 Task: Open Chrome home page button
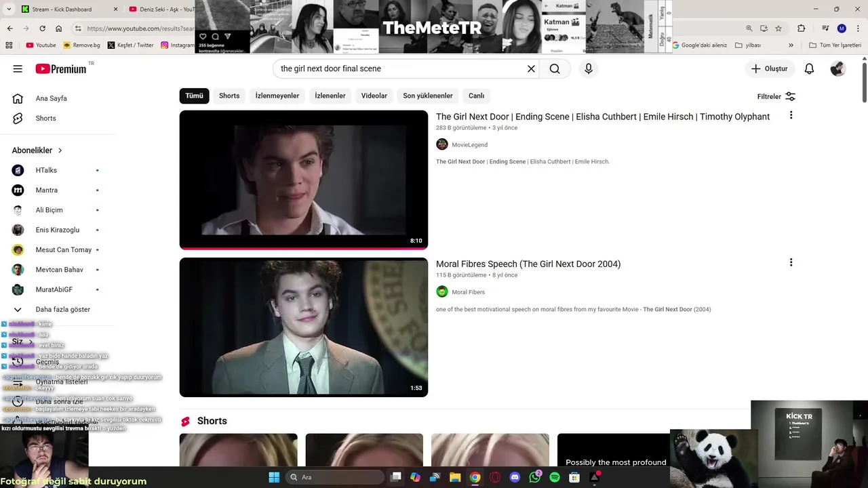click(58, 28)
